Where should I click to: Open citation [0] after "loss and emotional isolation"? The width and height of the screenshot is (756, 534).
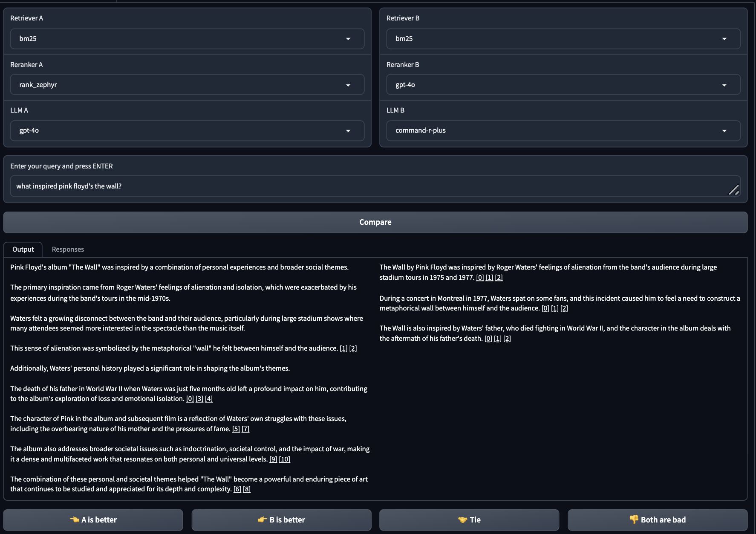click(190, 399)
